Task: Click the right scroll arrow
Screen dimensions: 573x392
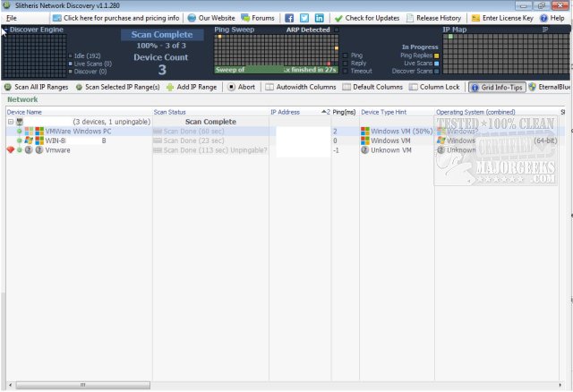Action: point(560,385)
